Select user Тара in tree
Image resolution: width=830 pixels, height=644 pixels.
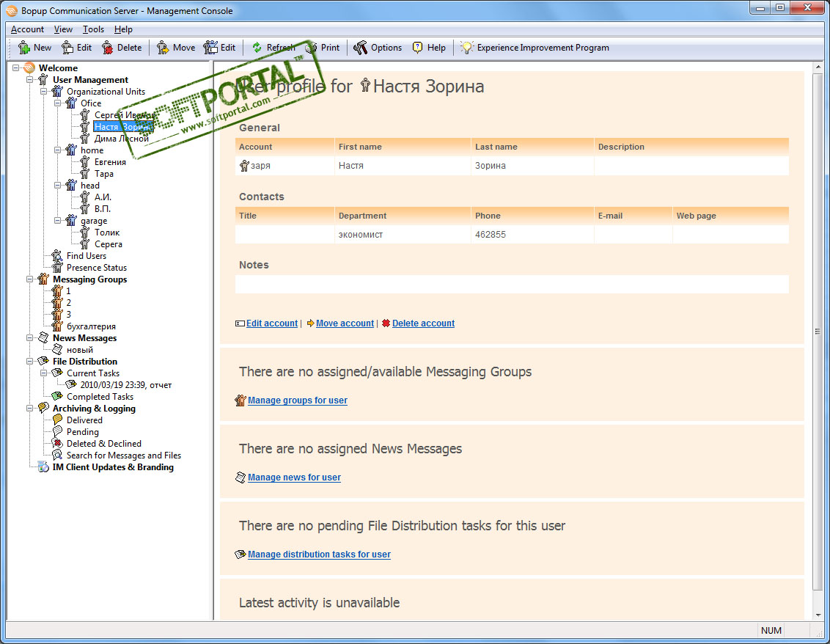[104, 174]
